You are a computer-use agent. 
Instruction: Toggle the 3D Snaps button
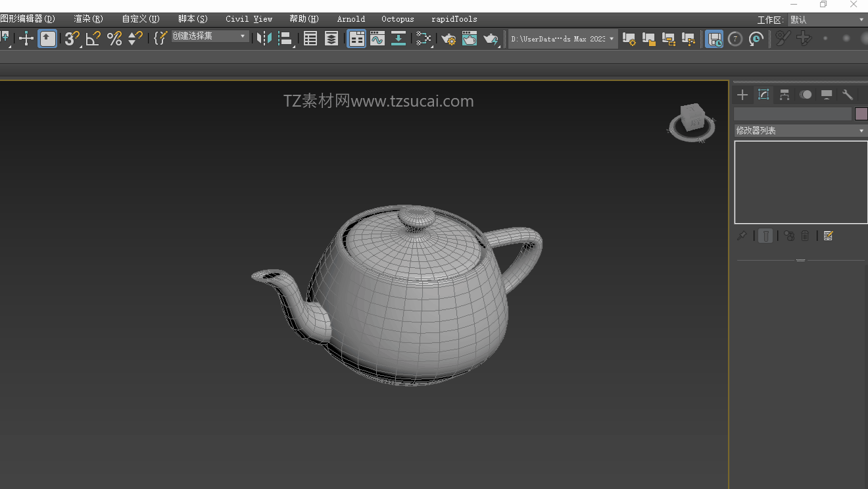[72, 39]
